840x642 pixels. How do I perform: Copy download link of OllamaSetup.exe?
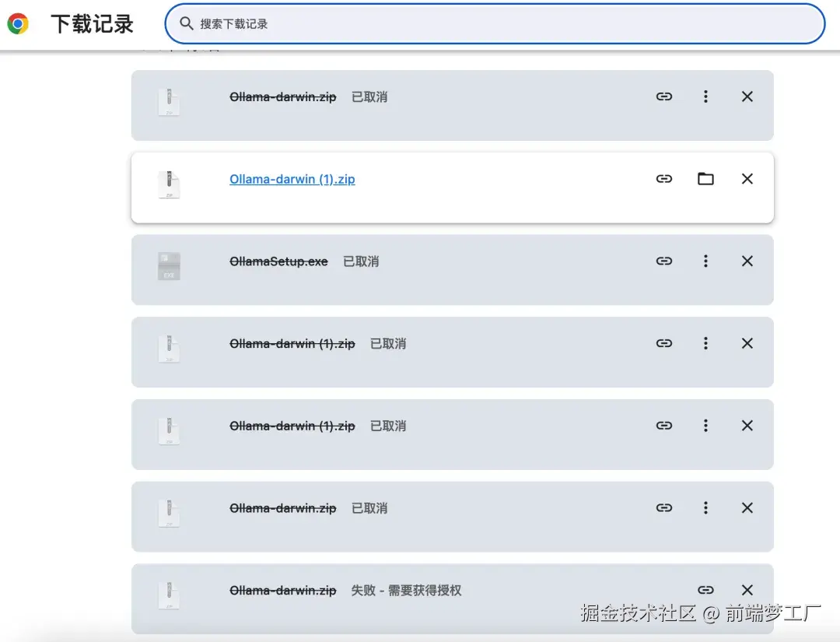click(664, 261)
